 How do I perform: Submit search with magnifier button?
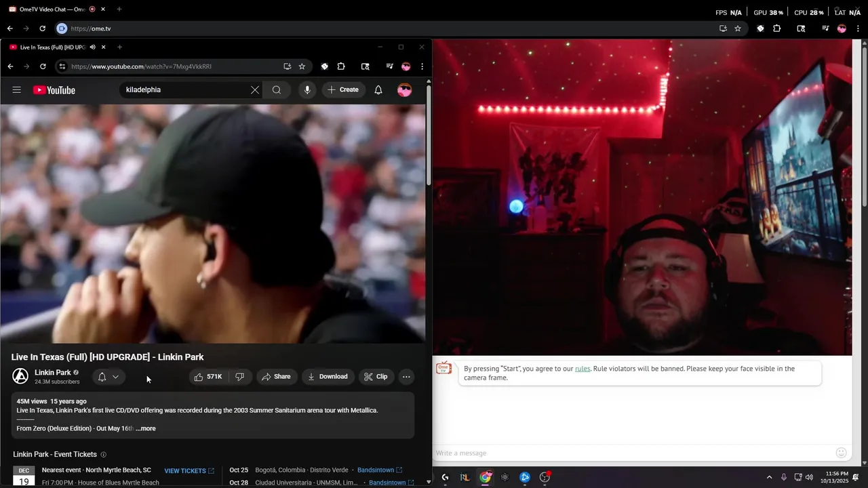pyautogui.click(x=277, y=90)
